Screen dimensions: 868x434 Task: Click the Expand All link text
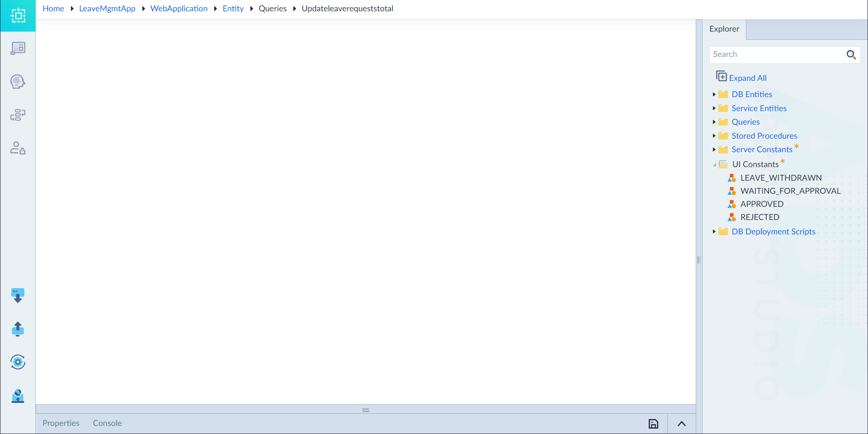coord(748,78)
